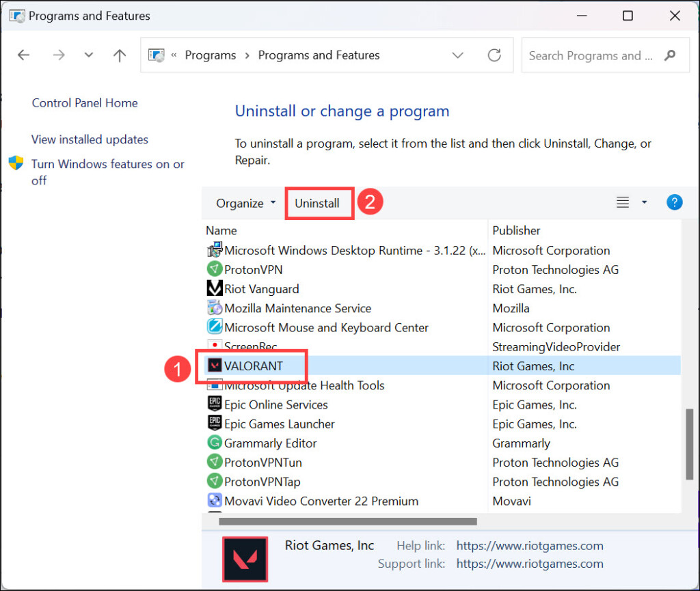Select the Riot Vanguard icon entry
This screenshot has width=700, height=591.
pos(215,289)
